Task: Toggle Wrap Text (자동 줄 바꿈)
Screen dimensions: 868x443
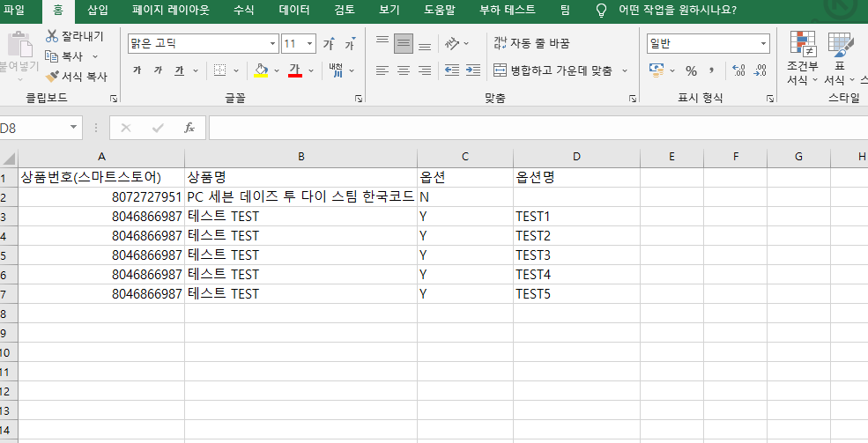Action: click(x=531, y=43)
